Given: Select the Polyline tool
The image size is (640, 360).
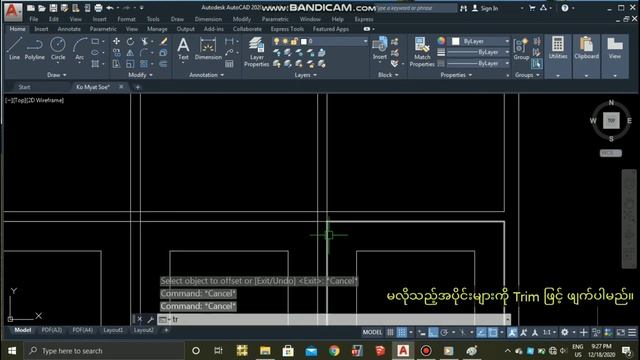Looking at the screenshot, I should (x=35, y=49).
